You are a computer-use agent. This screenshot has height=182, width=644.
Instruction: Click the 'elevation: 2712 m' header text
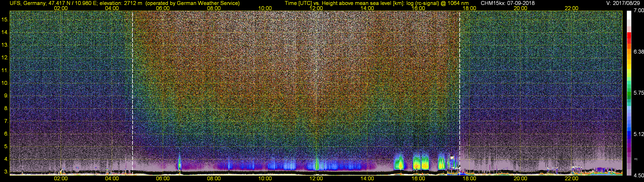[121, 3]
